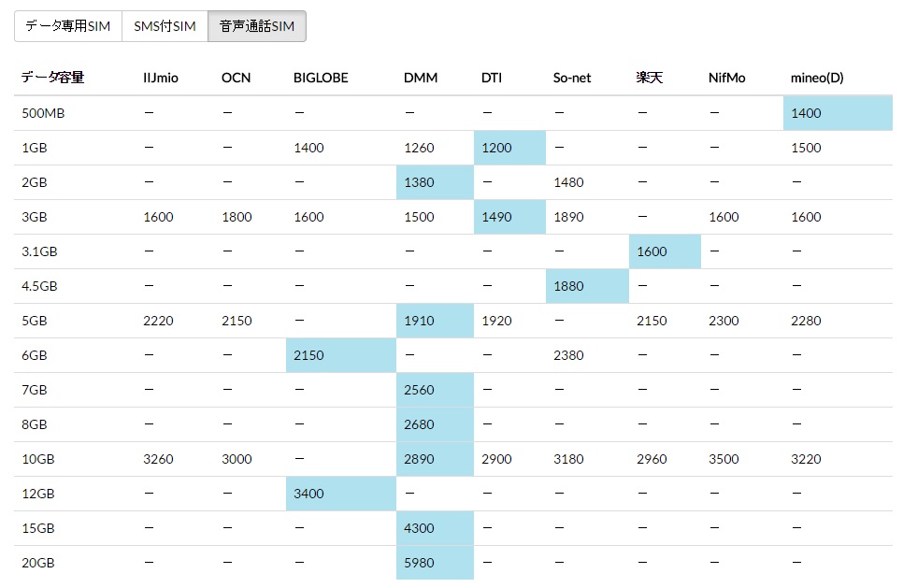
Task: Click the DTI column header
Action: tap(492, 78)
